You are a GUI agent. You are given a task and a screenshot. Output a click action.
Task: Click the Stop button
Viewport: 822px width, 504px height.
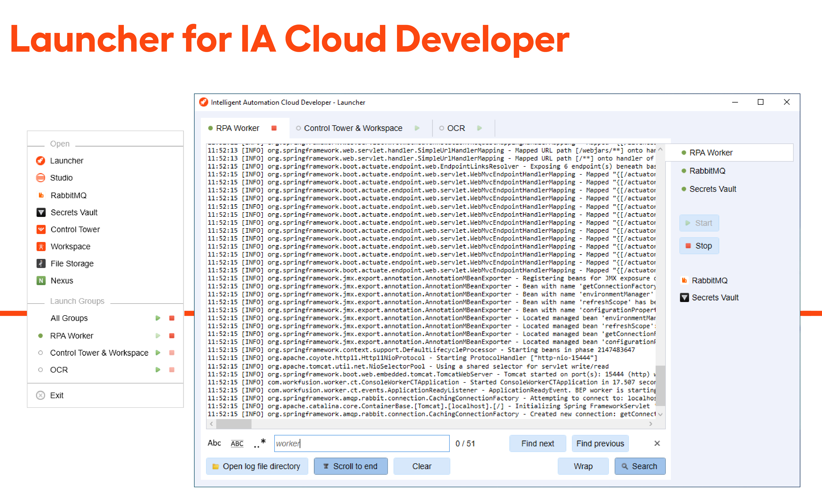point(699,246)
